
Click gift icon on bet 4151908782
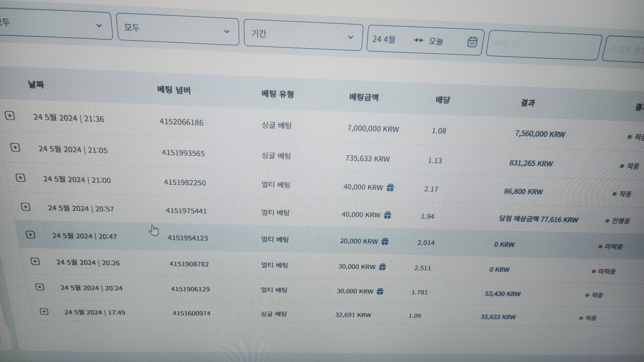tap(383, 267)
